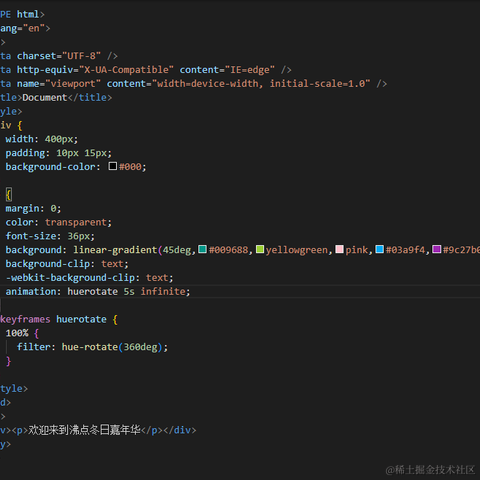Open the #000 black color swatch

[x=113, y=166]
